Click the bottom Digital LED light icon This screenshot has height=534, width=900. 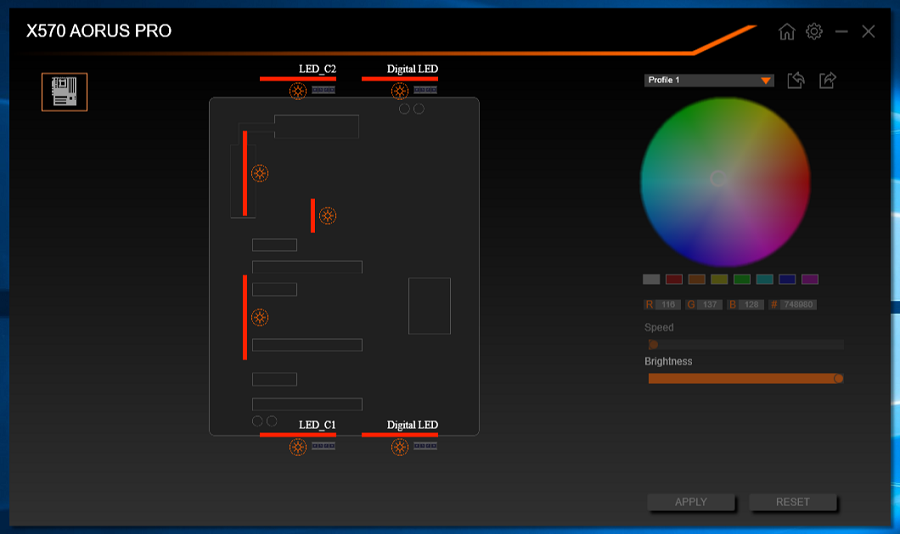click(400, 447)
